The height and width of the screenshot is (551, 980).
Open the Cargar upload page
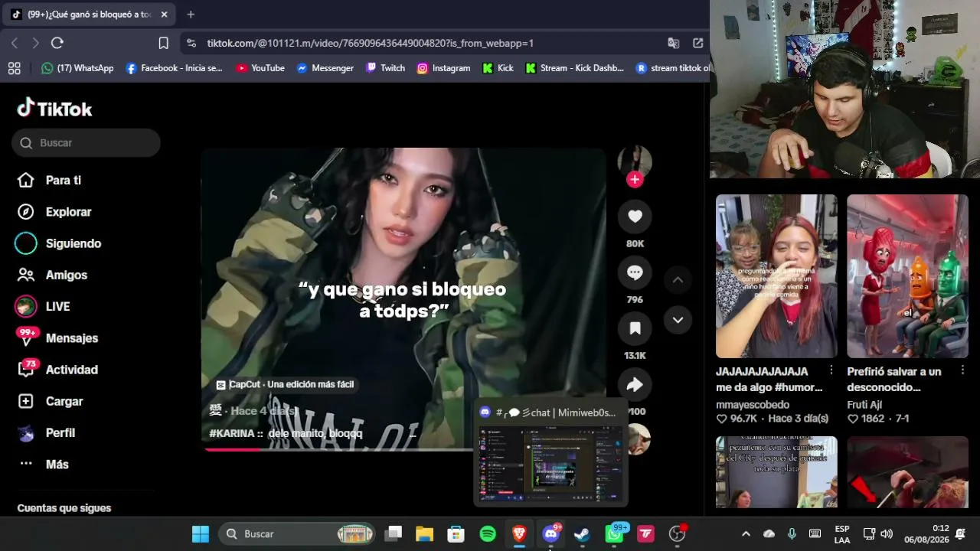coord(50,401)
